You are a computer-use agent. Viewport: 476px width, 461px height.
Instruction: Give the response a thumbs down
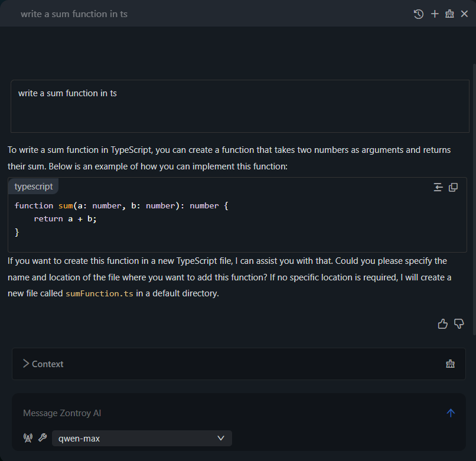tap(459, 323)
